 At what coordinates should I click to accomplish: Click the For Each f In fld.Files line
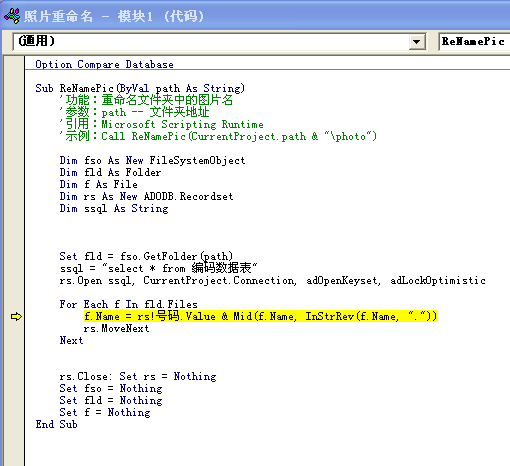point(128,304)
